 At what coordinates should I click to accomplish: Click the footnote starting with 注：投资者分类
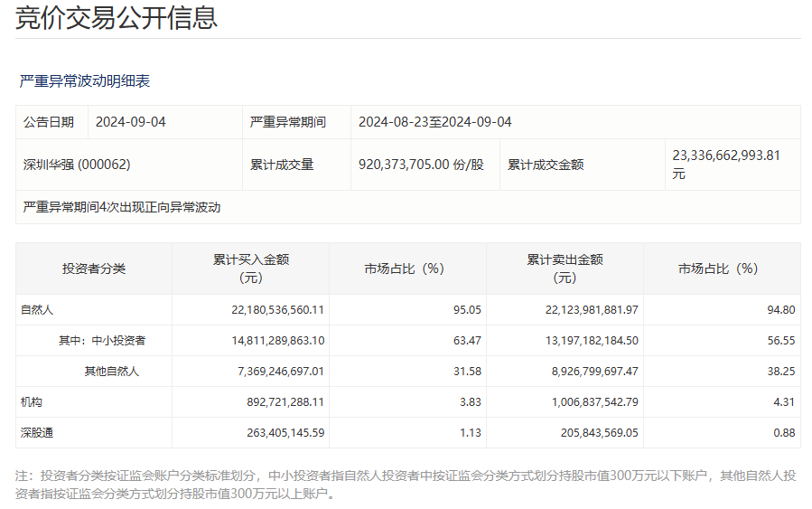pos(406,485)
